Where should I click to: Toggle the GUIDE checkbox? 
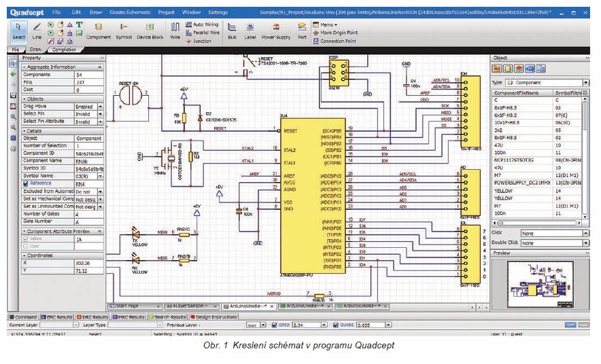point(336,325)
